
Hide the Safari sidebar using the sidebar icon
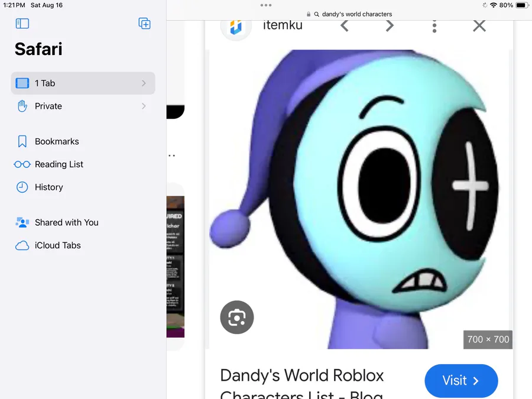[x=22, y=24]
